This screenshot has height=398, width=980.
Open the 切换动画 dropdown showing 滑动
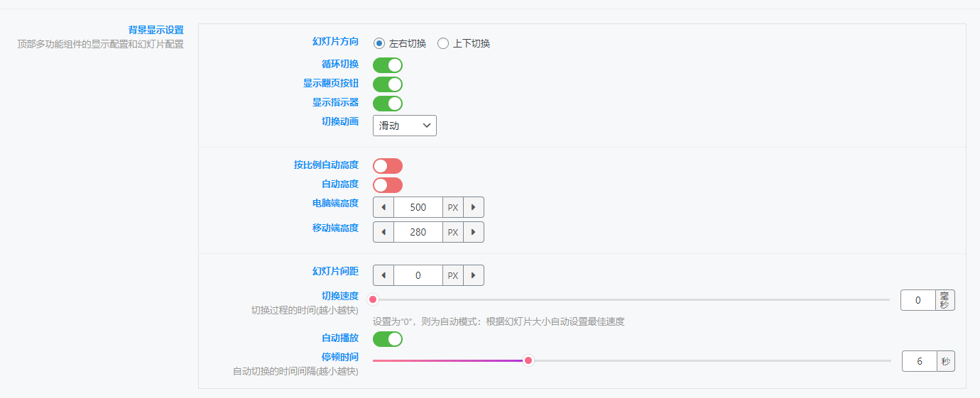[x=405, y=126]
